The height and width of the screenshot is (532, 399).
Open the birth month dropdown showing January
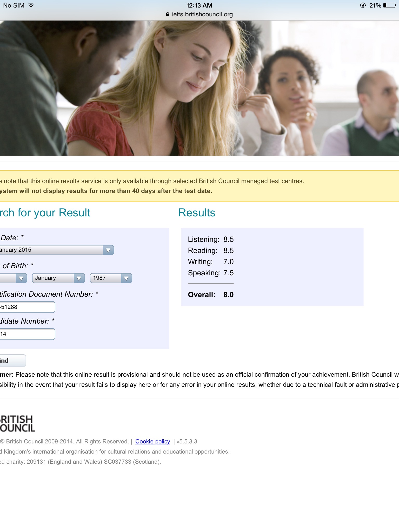(x=58, y=278)
